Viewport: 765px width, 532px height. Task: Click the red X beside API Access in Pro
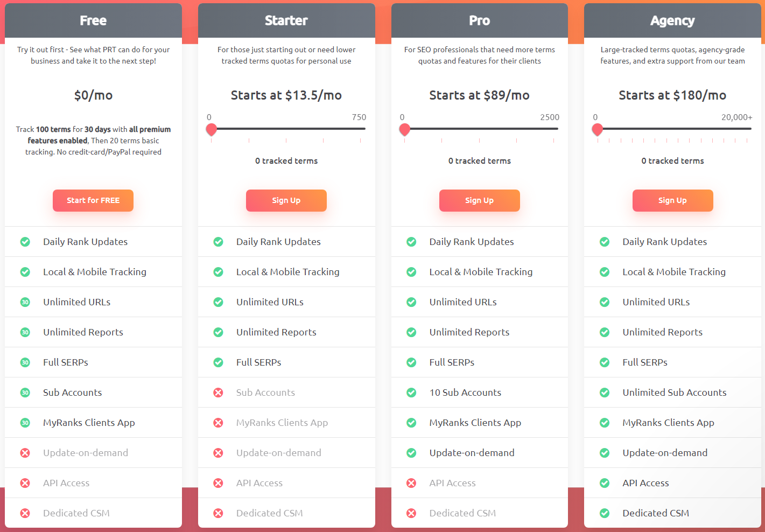pos(411,483)
